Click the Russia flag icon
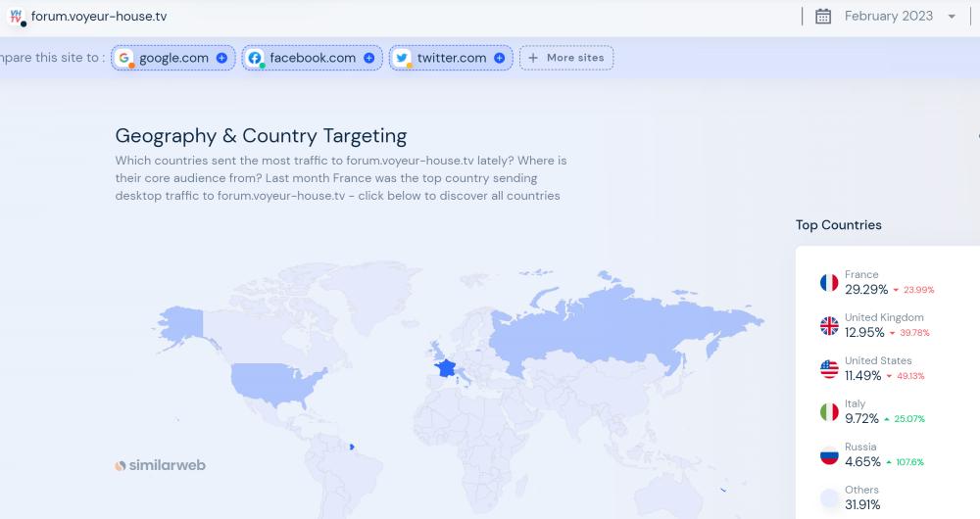Screen dimensions: 980x519 (x=829, y=455)
